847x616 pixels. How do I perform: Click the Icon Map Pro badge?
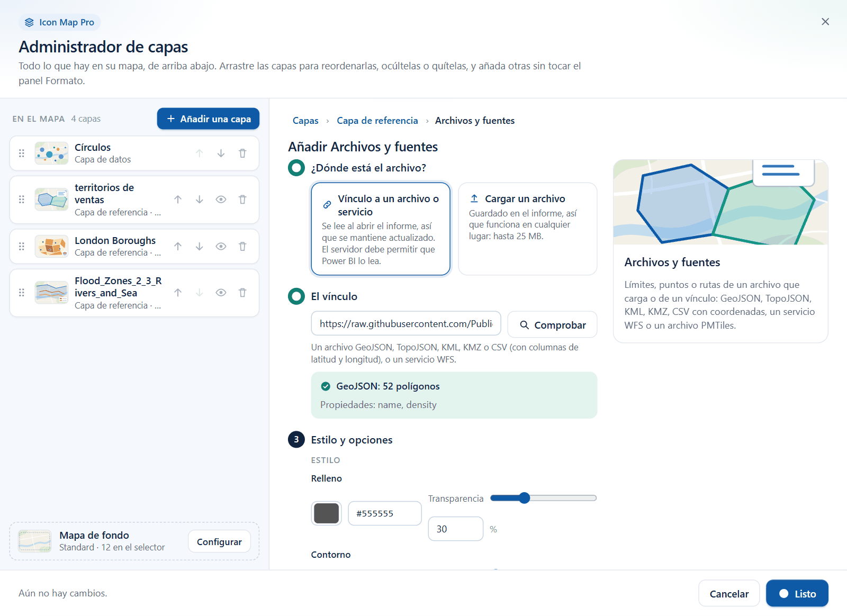pyautogui.click(x=60, y=22)
